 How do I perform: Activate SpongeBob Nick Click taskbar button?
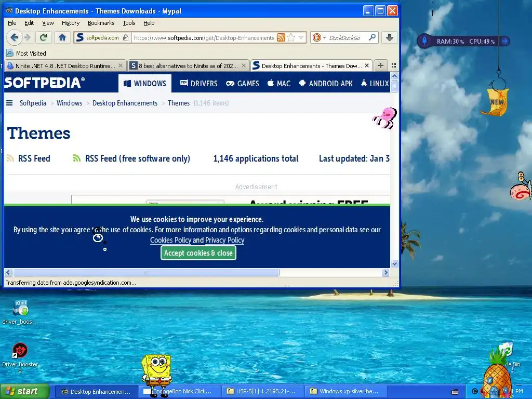click(179, 392)
